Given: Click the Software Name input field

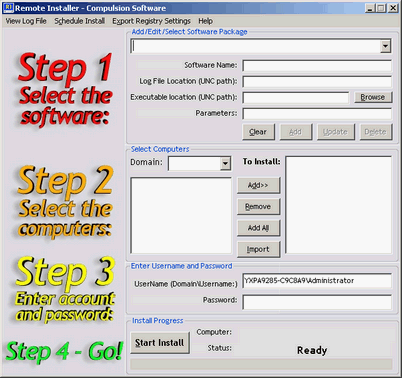Looking at the screenshot, I should click(x=317, y=65).
